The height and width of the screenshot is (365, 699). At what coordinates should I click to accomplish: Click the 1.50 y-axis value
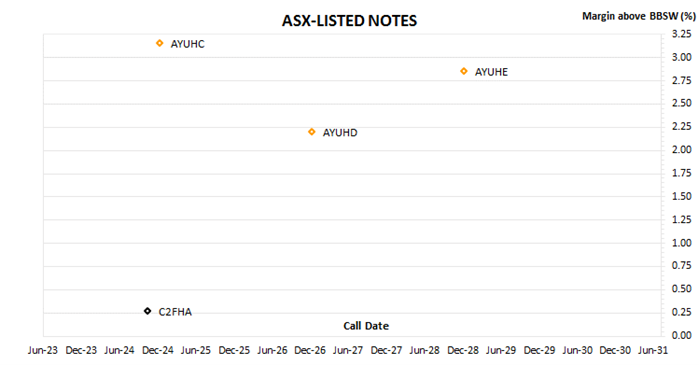tap(682, 197)
